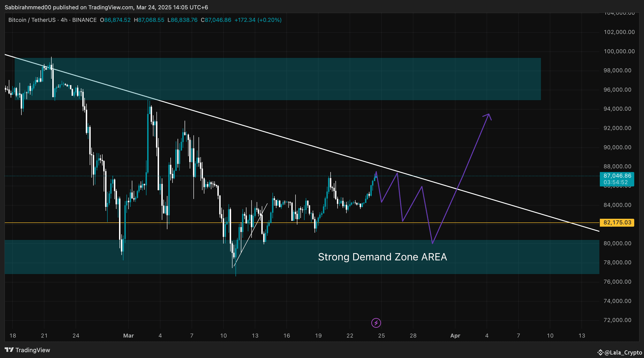Image resolution: width=644 pixels, height=358 pixels.
Task: Select the Strong Demand Zone AREA text label
Action: click(382, 257)
